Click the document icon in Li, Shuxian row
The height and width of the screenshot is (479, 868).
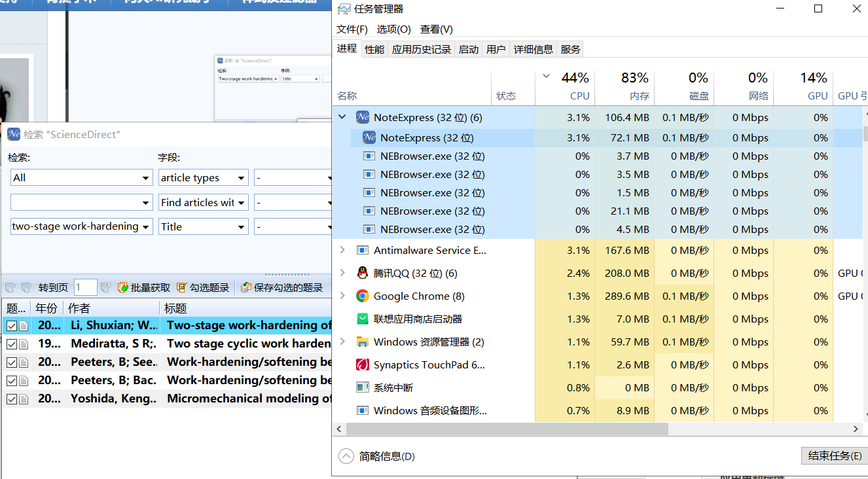(x=24, y=325)
